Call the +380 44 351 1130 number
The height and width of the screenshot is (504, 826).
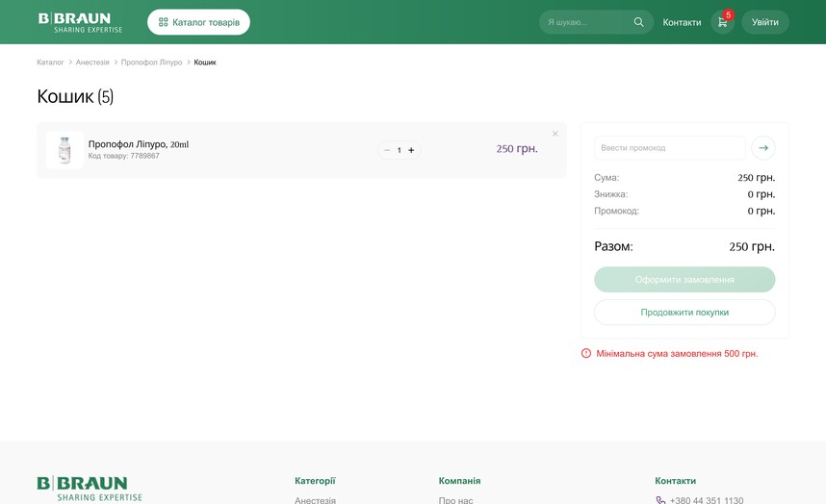[x=707, y=500]
